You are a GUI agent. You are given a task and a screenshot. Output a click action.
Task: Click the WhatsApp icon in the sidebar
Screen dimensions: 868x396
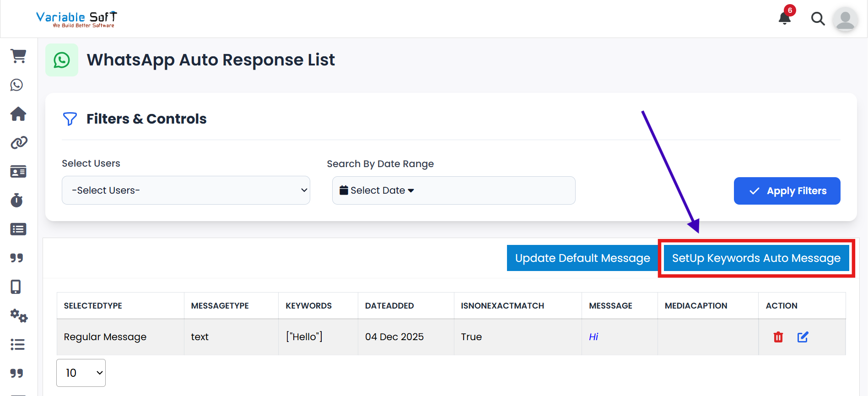coord(17,85)
